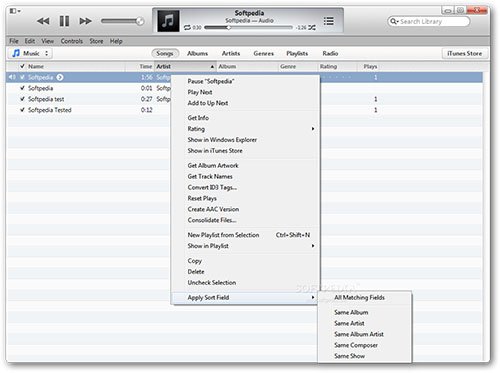Toggle shuffle icon in player display
Screen dimensions: 500x373
coord(312,28)
